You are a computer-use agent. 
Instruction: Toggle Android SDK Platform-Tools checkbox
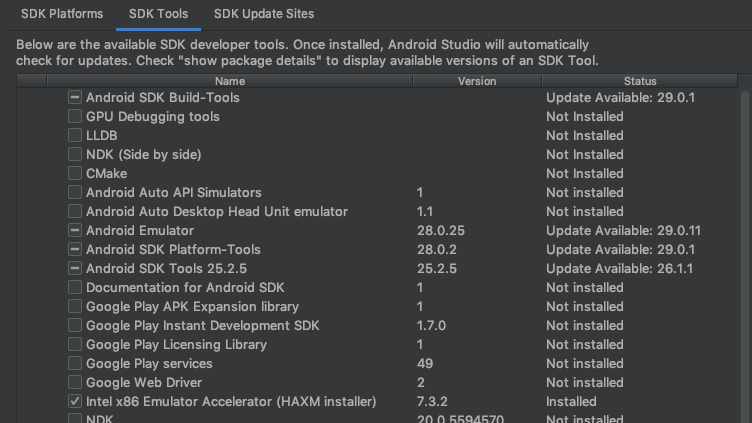75,249
